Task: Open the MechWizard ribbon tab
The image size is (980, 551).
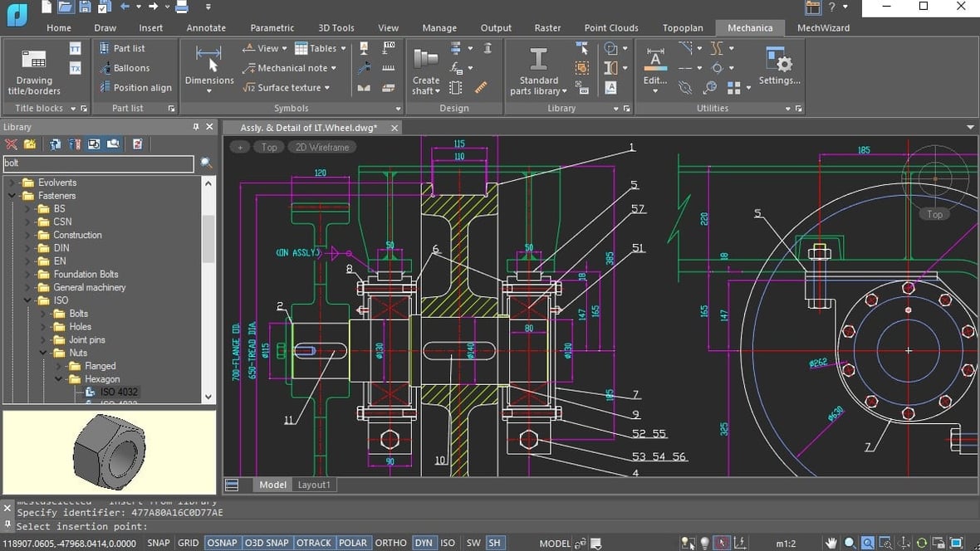Action: (x=823, y=28)
